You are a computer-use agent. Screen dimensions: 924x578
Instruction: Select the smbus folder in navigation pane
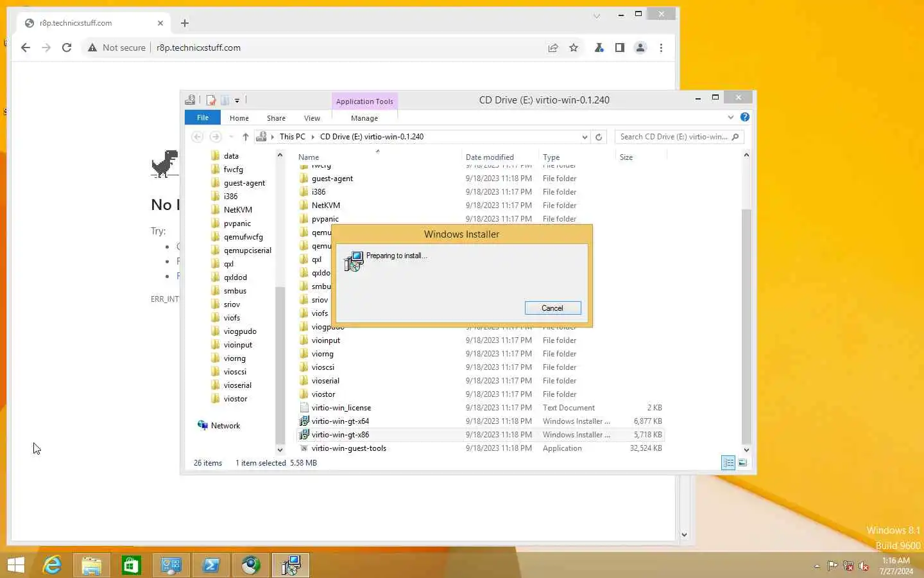[235, 291]
